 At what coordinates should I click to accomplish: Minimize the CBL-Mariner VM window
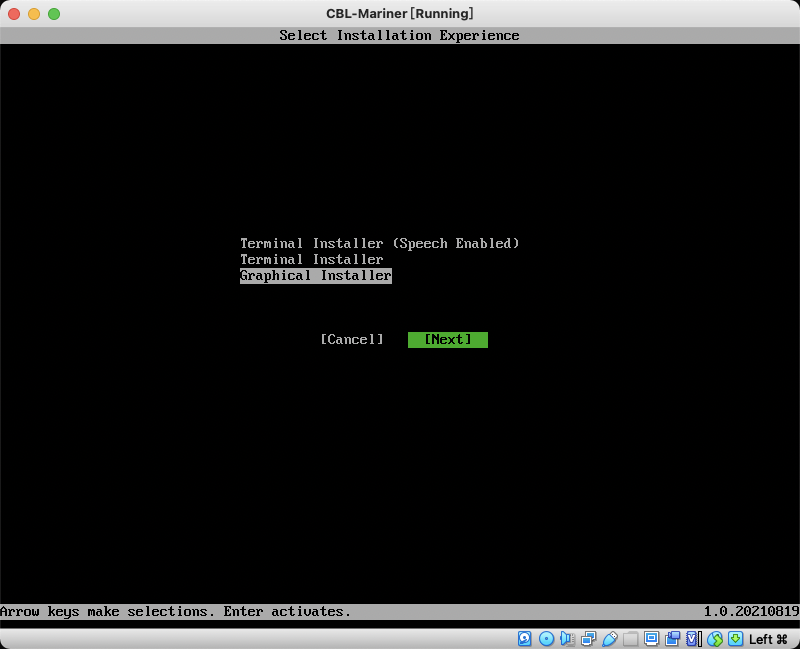[34, 14]
